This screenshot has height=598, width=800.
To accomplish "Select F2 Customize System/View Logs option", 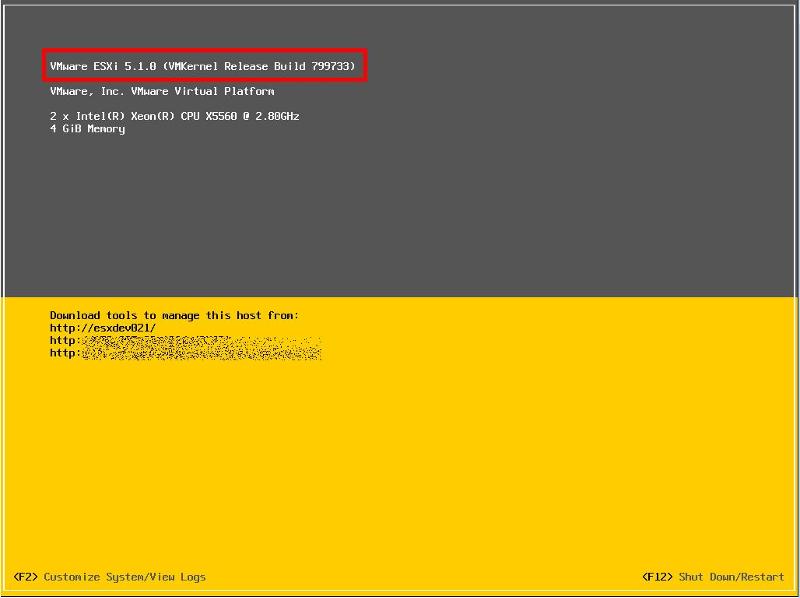I will click(x=110, y=577).
